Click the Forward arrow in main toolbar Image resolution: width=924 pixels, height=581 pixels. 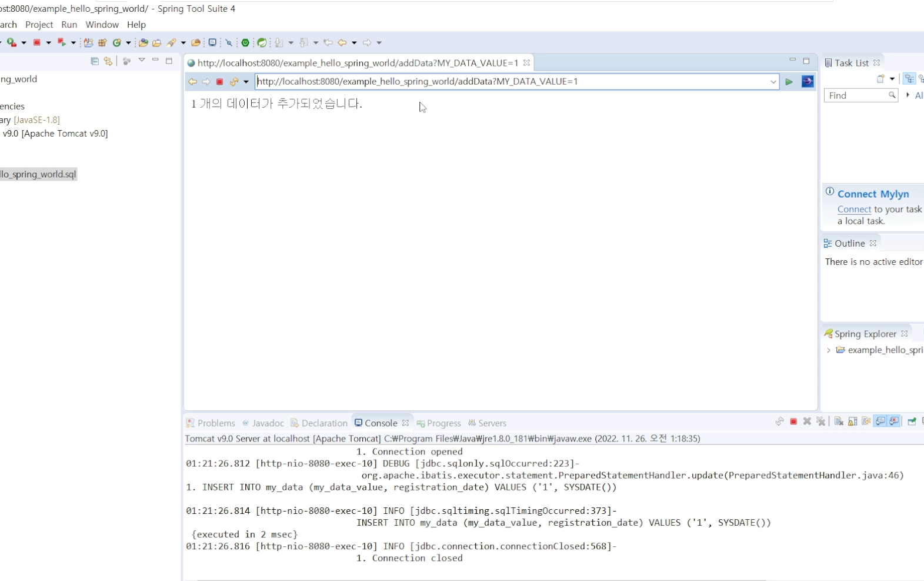pos(366,42)
